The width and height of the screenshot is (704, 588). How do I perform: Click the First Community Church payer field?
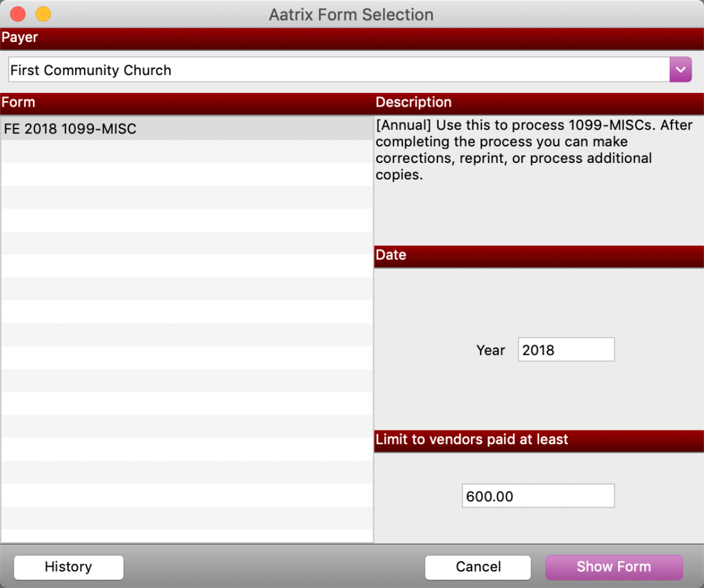[x=338, y=70]
